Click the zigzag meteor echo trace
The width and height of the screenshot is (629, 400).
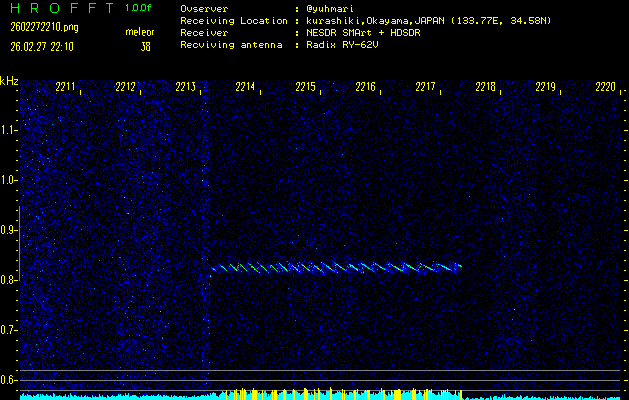pos(337,268)
